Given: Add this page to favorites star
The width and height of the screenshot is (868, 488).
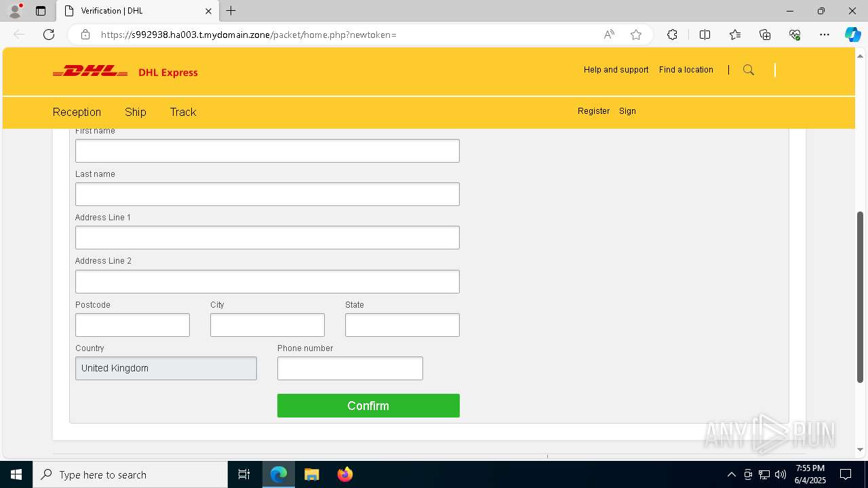Looking at the screenshot, I should pos(636,35).
